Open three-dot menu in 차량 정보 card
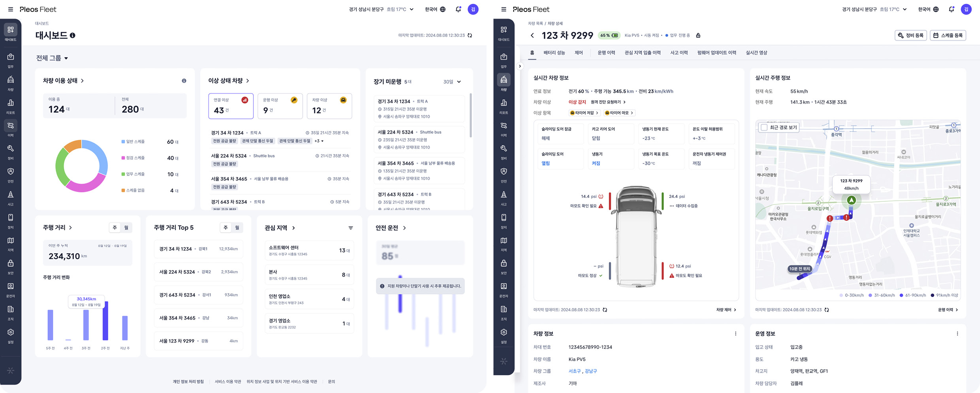The image size is (980, 393). coord(735,334)
